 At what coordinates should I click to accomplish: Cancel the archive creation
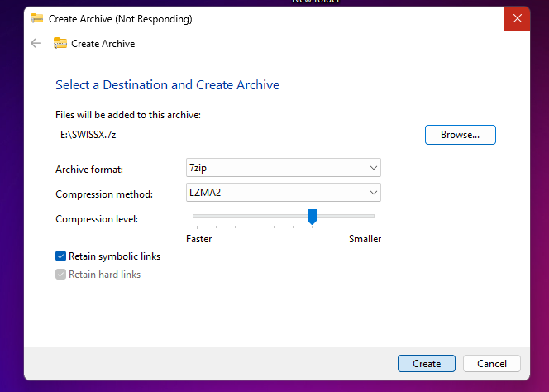(x=492, y=363)
